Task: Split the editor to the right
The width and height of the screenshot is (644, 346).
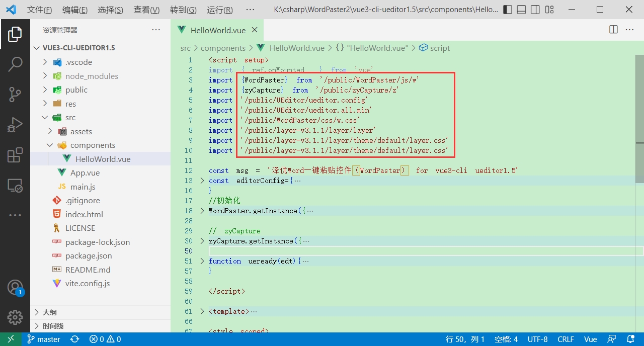Action: [613, 30]
